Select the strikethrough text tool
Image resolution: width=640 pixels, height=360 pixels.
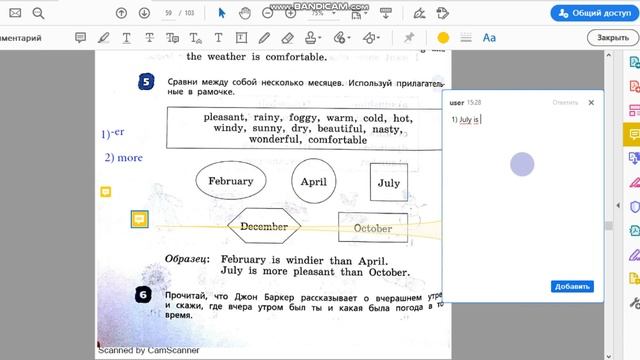pyautogui.click(x=149, y=38)
